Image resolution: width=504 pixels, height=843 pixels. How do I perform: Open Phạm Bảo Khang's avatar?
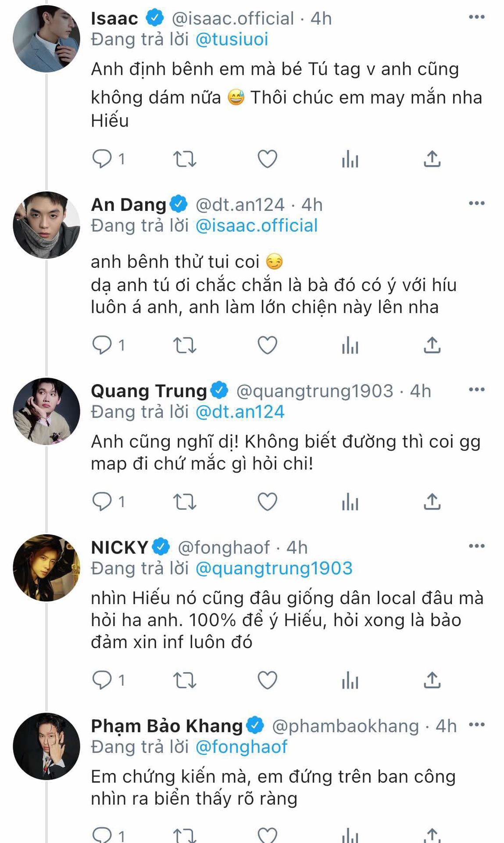point(46,746)
